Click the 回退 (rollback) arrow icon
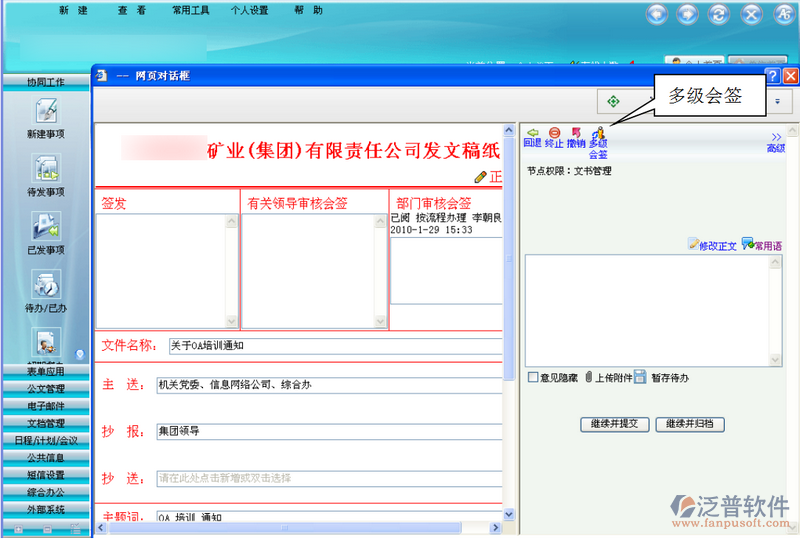The width and height of the screenshot is (800, 539). (x=532, y=132)
